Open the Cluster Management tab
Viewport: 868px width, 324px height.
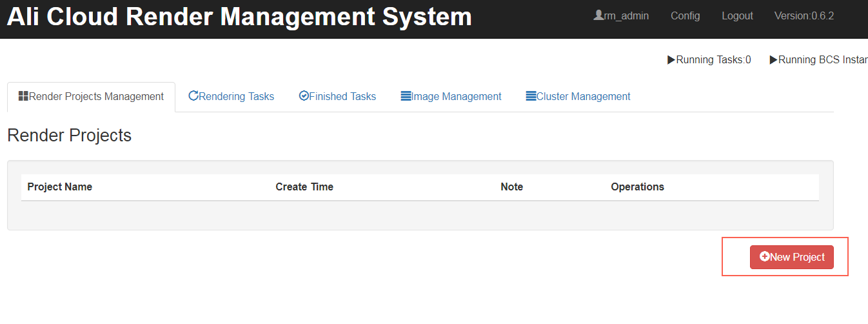click(x=578, y=97)
